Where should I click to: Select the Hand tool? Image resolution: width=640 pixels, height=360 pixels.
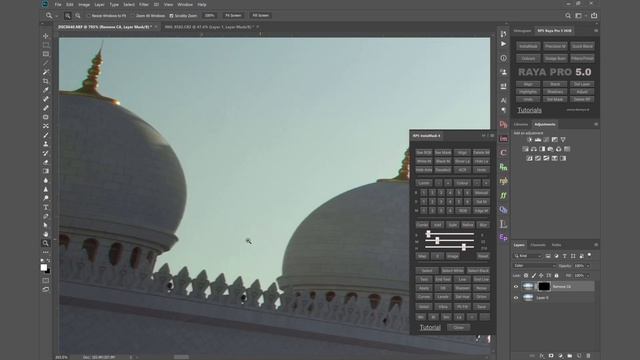point(46,234)
